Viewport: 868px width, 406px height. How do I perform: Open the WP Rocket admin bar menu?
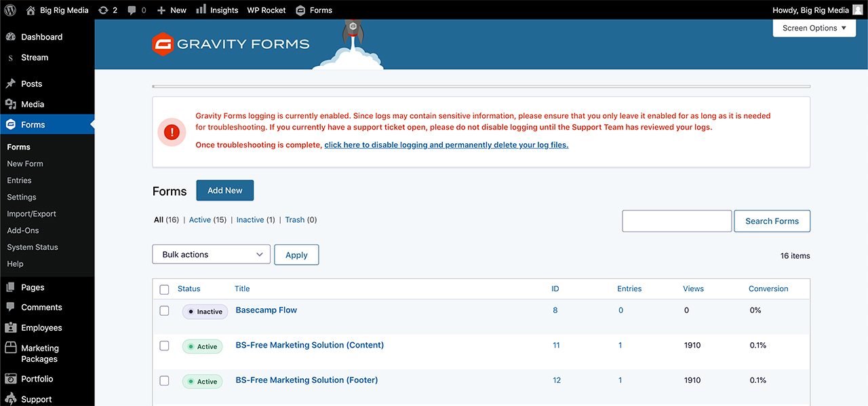(267, 10)
